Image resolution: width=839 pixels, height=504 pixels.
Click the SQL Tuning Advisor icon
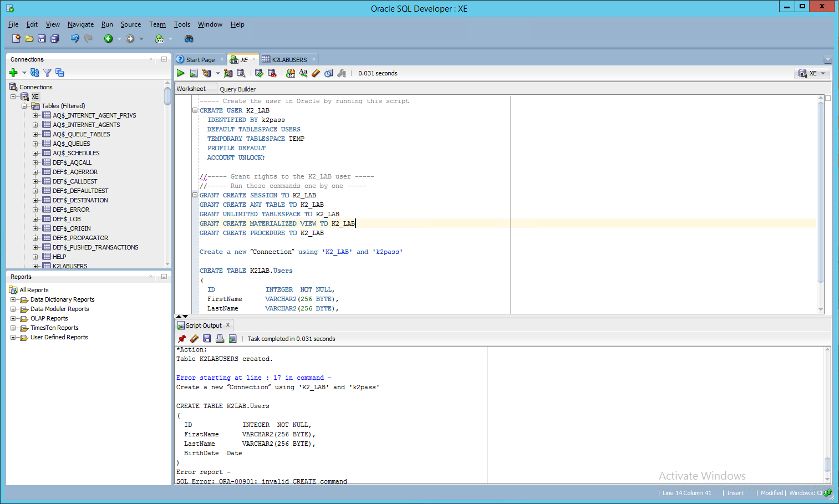click(x=241, y=73)
